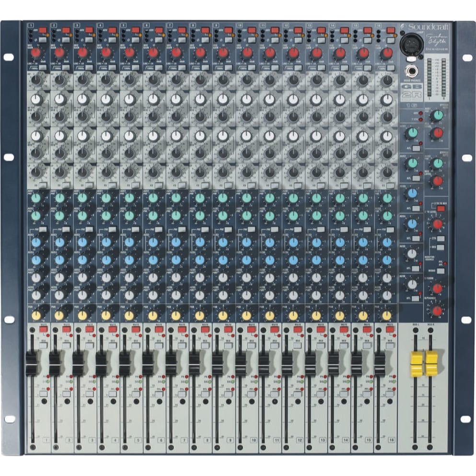
Task: Engage the 100Hz high-pass filter on channel 3
Action: (89, 68)
